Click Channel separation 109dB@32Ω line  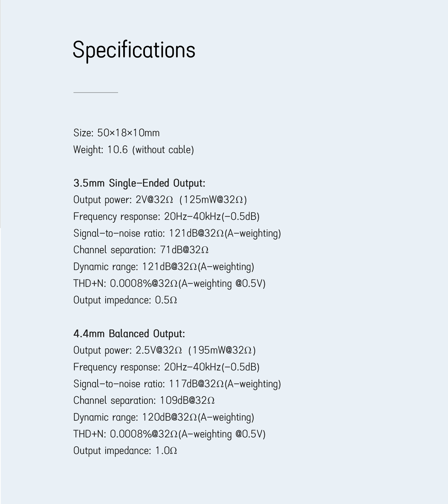144,400
